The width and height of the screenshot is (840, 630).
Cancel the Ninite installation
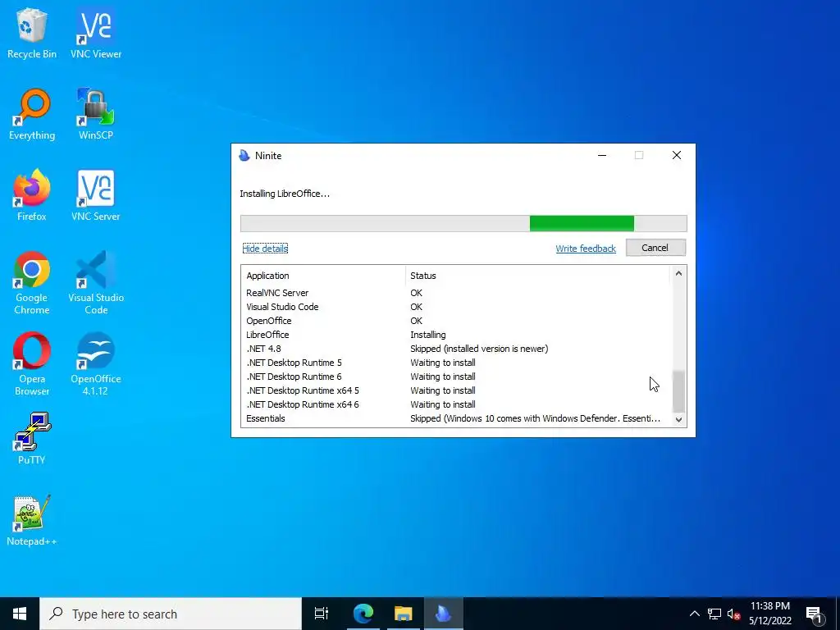[655, 248]
